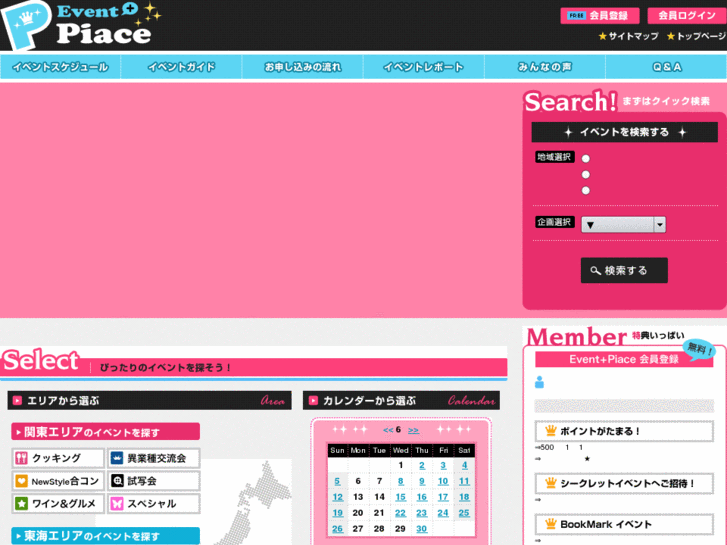Image resolution: width=727 pixels, height=545 pixels.
Task: Click the star icon before トップページ
Action: tap(671, 36)
